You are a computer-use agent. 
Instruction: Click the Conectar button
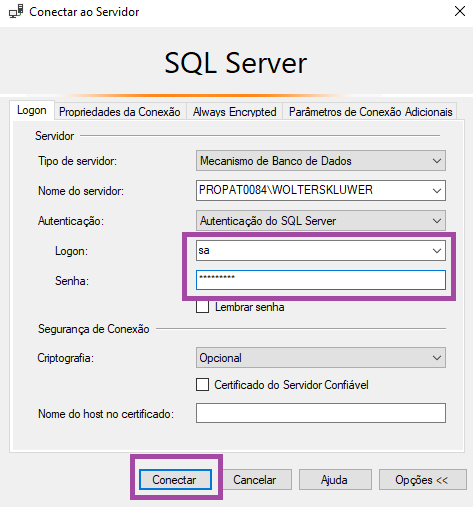[175, 480]
